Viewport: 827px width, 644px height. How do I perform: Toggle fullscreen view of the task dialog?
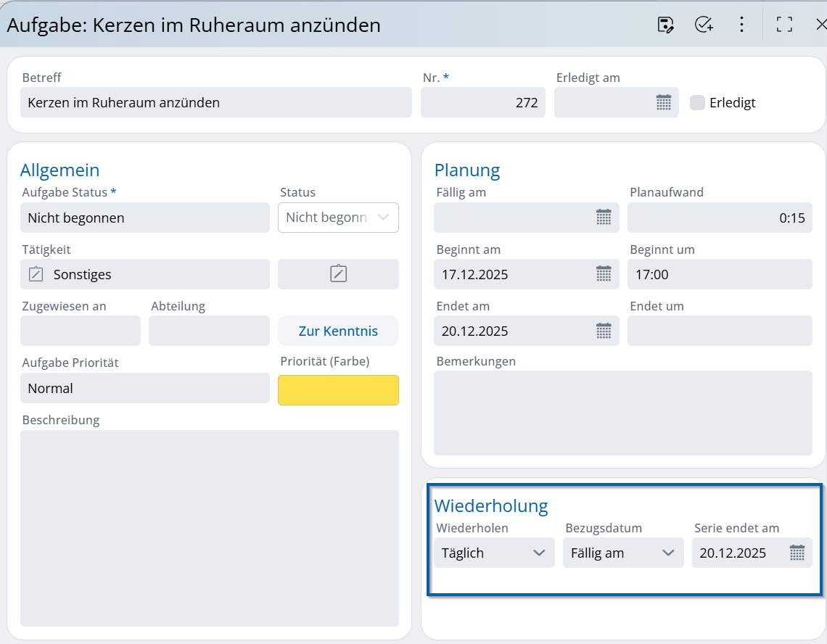tap(783, 25)
